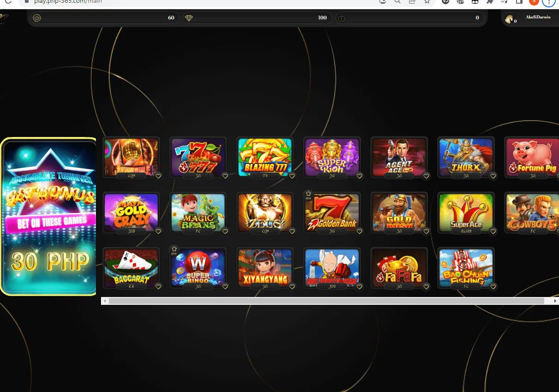Click the diamond icon in balance bar
Viewport: 559px width, 392px height.
[189, 18]
